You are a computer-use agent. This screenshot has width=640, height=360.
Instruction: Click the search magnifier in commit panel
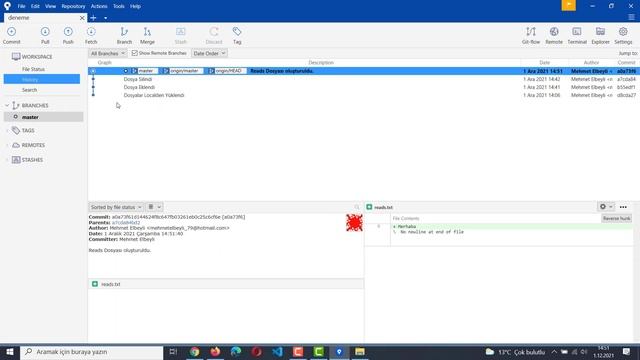coord(357,207)
